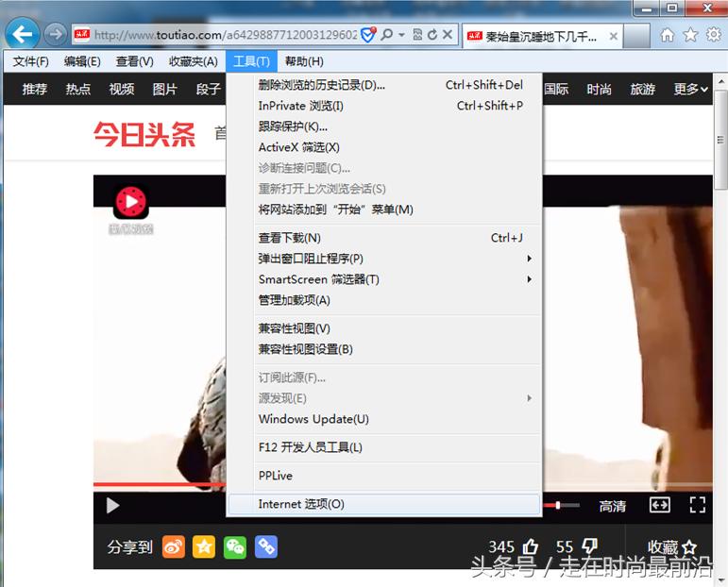Viewport: 728px width, 587px height.
Task: Open the Favorites star icon
Action: point(690,35)
